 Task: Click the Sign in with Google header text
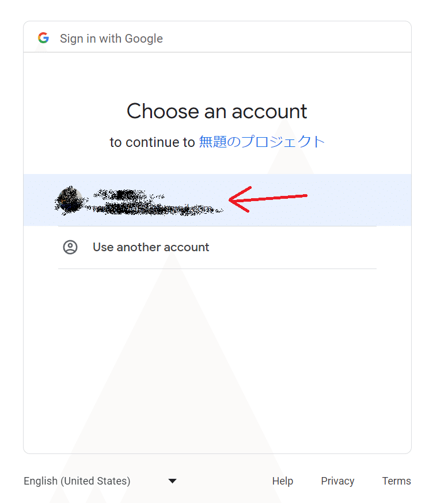tap(111, 39)
